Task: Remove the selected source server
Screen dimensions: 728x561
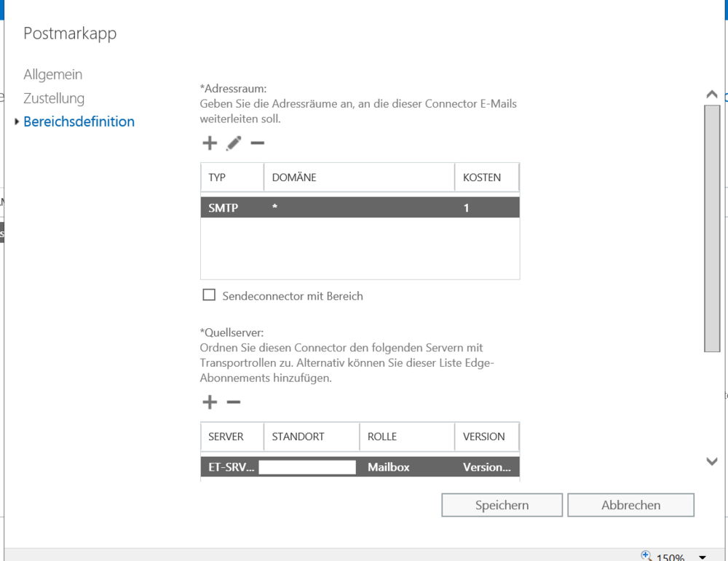Action: (x=233, y=402)
